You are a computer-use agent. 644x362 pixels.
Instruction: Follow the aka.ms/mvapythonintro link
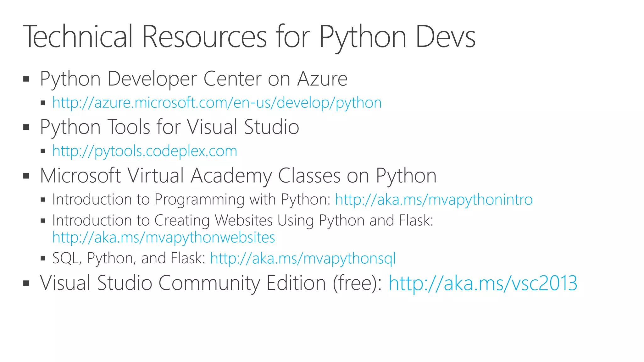[x=434, y=200]
